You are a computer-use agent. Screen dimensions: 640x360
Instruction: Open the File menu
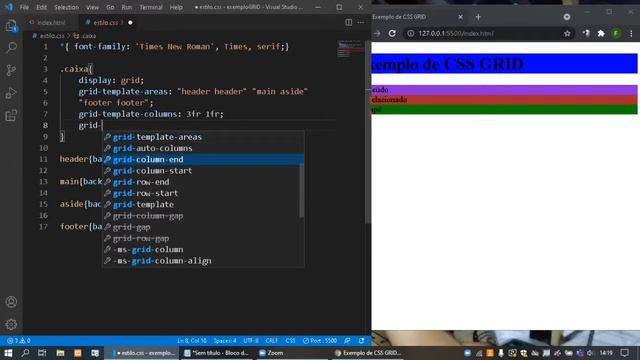coord(24,7)
